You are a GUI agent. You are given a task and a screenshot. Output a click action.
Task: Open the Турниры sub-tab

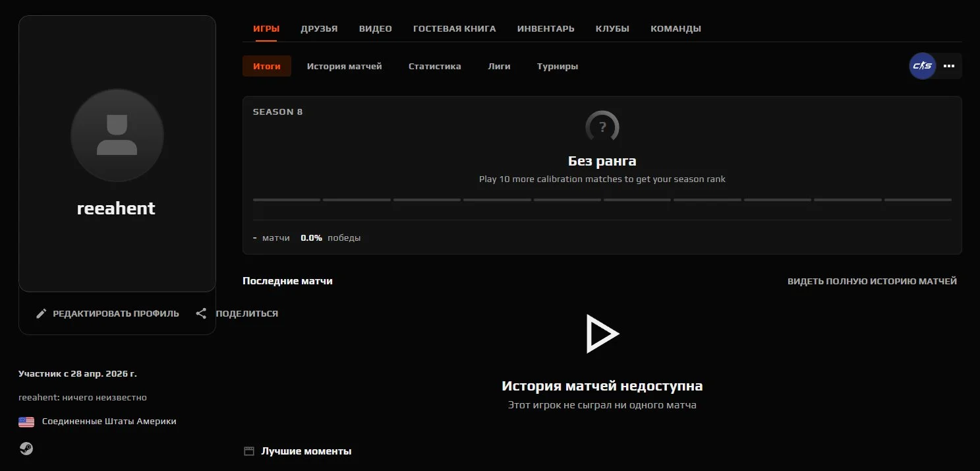point(558,67)
